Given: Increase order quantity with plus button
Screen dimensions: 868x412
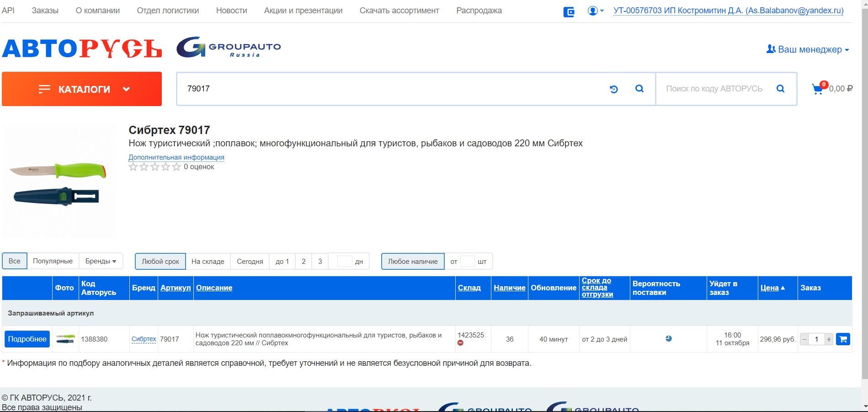Looking at the screenshot, I should (x=829, y=339).
